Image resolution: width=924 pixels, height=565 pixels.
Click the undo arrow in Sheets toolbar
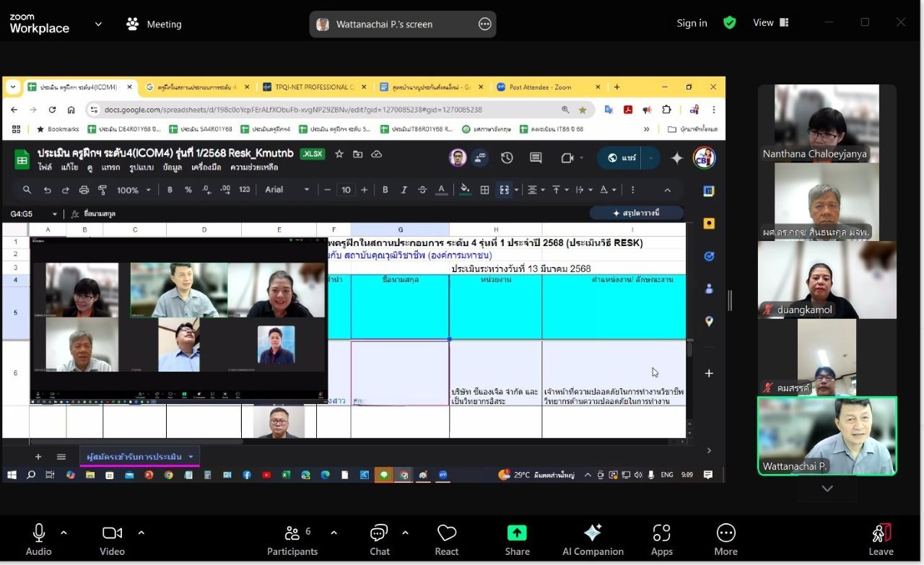coord(47,190)
